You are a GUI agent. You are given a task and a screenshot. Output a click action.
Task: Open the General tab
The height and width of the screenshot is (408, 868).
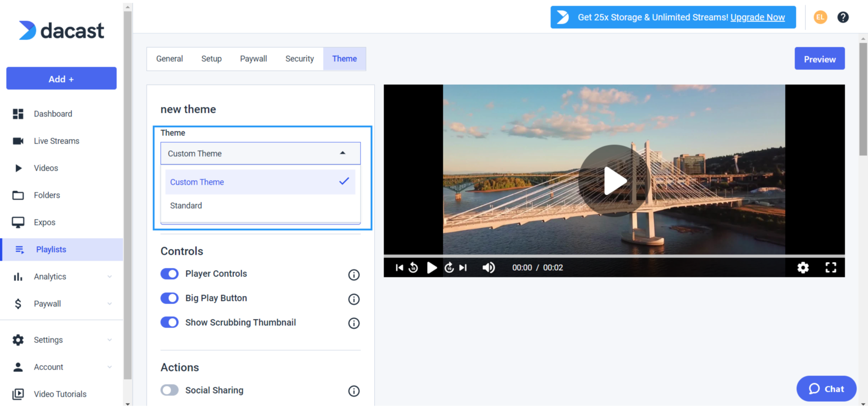click(169, 58)
